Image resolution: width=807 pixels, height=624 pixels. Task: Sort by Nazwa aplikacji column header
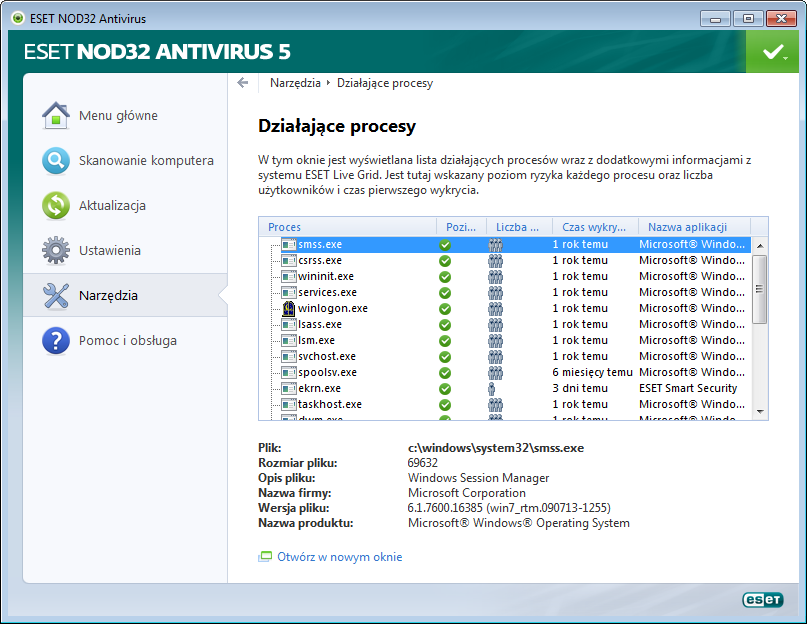[694, 227]
